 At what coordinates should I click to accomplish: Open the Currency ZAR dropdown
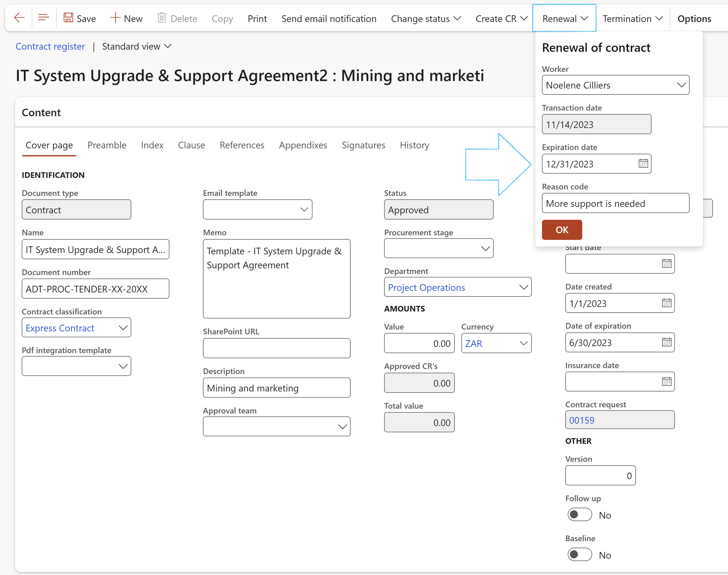(x=523, y=343)
